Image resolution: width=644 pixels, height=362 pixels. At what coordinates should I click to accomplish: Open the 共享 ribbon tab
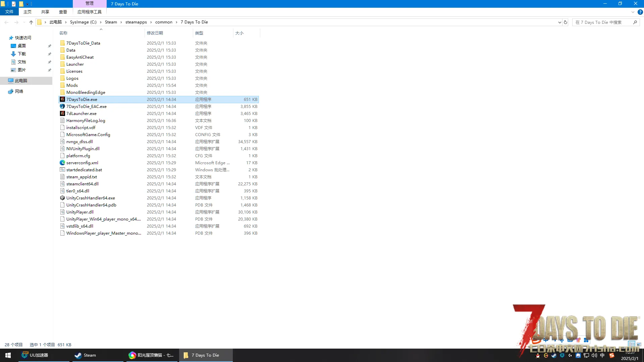pyautogui.click(x=45, y=12)
